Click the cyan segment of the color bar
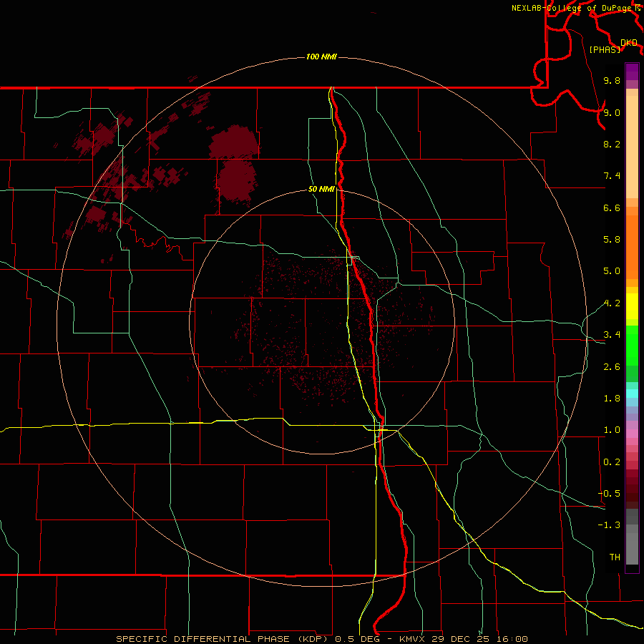This screenshot has width=644, height=644. tap(632, 393)
